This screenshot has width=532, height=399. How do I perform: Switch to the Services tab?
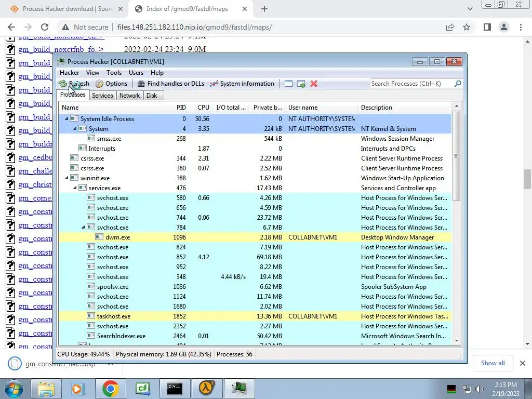tap(102, 96)
